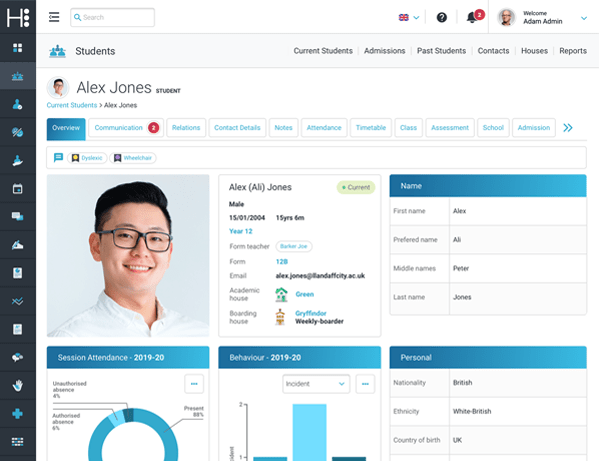This screenshot has width=599, height=461.
Task: Click the green Academic house icon
Action: (282, 294)
